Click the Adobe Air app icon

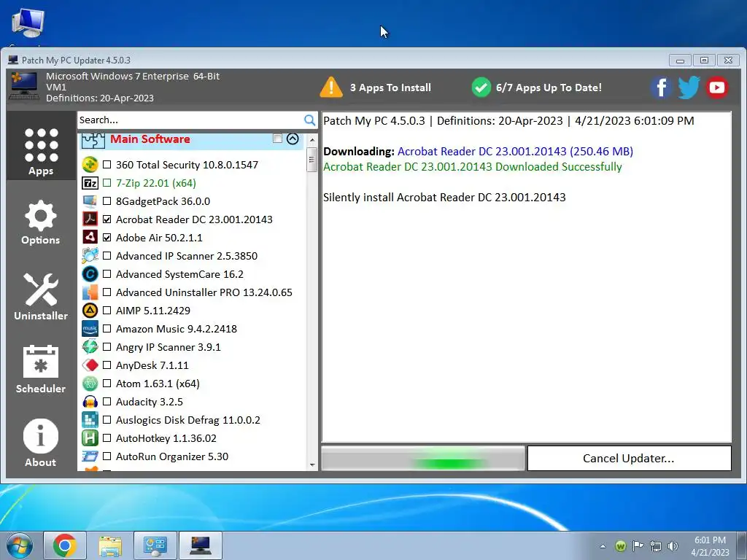[x=90, y=238]
